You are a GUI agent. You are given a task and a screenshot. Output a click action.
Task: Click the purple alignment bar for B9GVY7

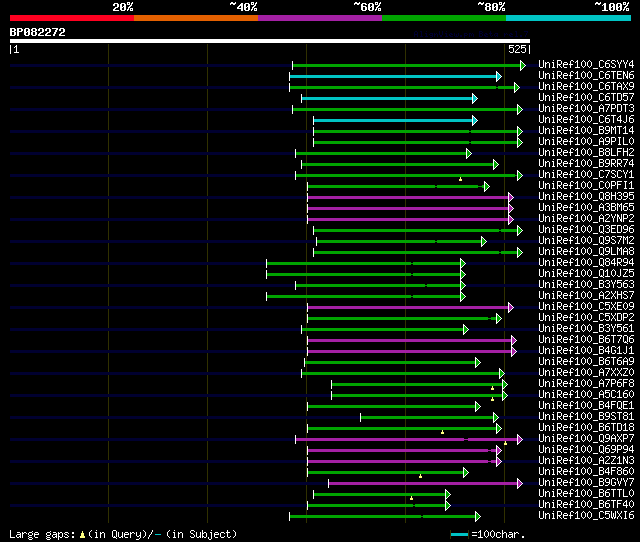(425, 484)
